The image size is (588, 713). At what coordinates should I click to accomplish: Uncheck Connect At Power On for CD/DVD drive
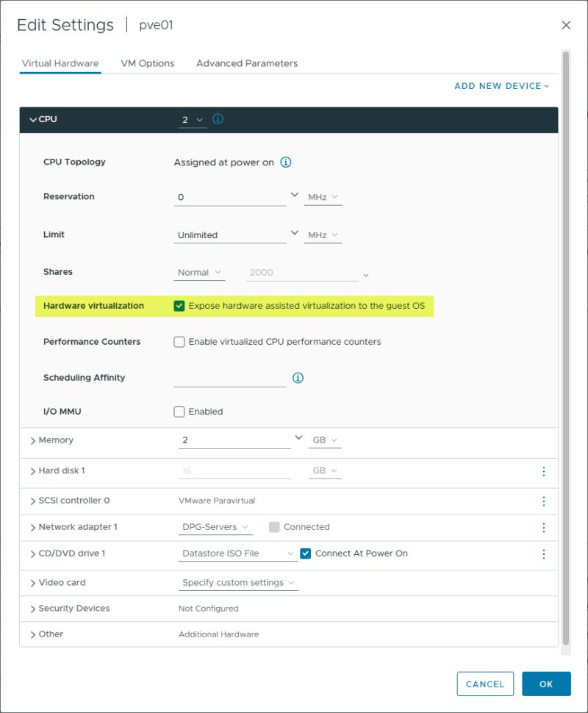pyautogui.click(x=306, y=553)
